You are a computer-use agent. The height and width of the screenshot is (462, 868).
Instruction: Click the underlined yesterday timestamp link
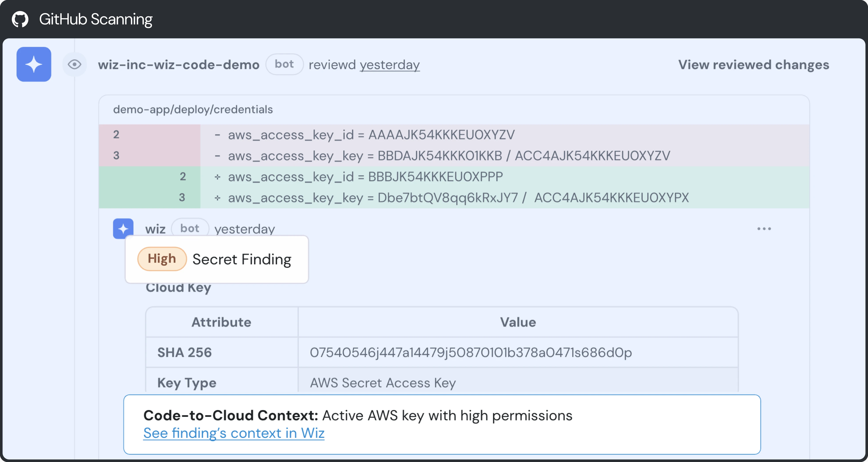tap(389, 65)
